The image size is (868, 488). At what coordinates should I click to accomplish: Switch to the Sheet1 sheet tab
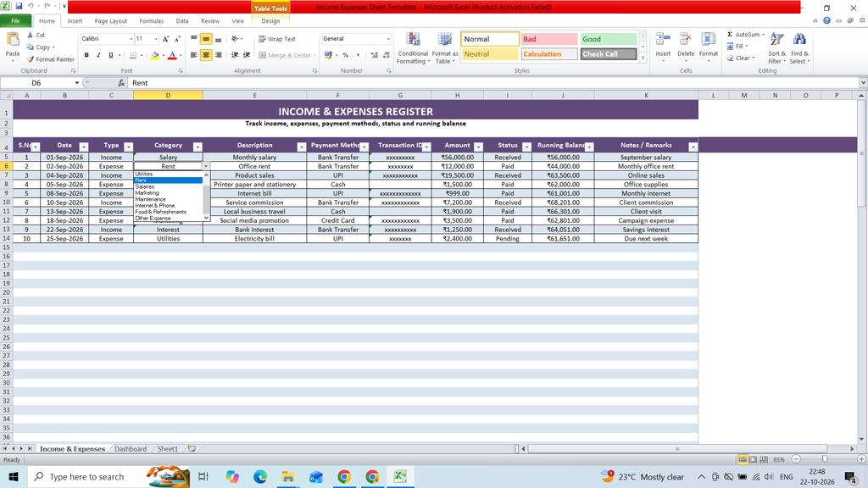coord(167,449)
